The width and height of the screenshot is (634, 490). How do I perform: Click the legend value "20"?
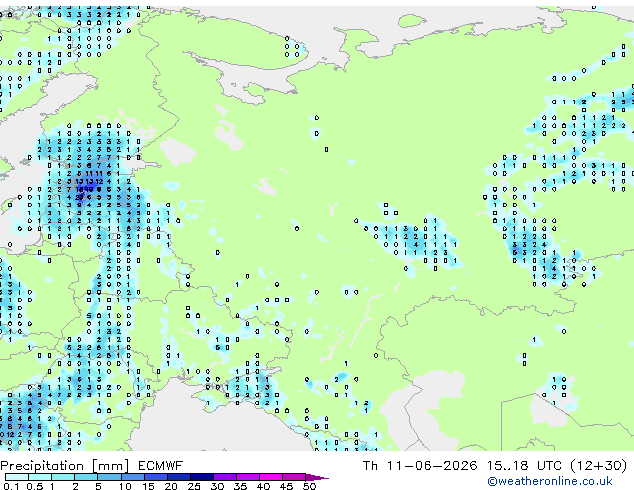[171, 486]
